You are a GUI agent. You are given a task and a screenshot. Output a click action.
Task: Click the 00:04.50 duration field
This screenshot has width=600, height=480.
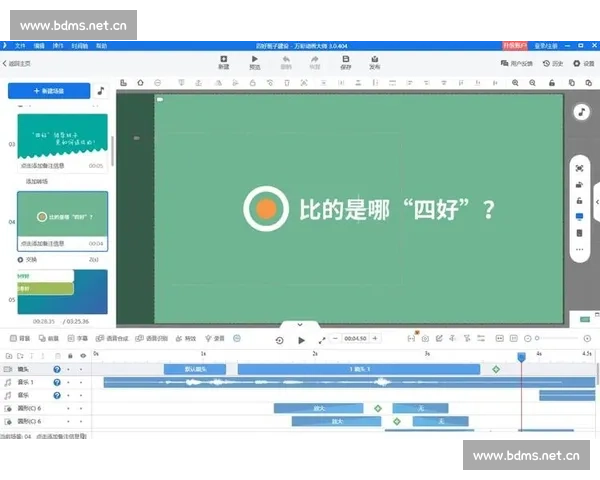(355, 338)
